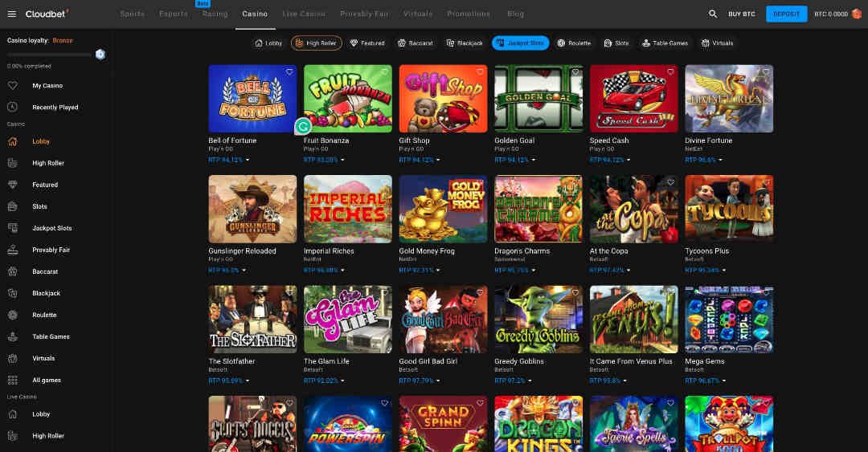Expand RTP dropdown for Imperial Riches
This screenshot has height=452, width=868.
click(x=342, y=271)
